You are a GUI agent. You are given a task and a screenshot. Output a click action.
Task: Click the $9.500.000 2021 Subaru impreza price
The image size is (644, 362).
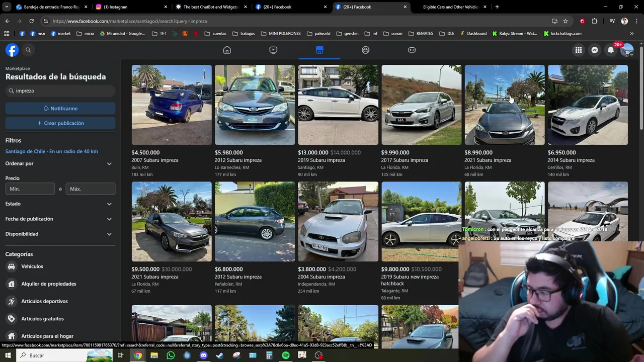(x=145, y=269)
